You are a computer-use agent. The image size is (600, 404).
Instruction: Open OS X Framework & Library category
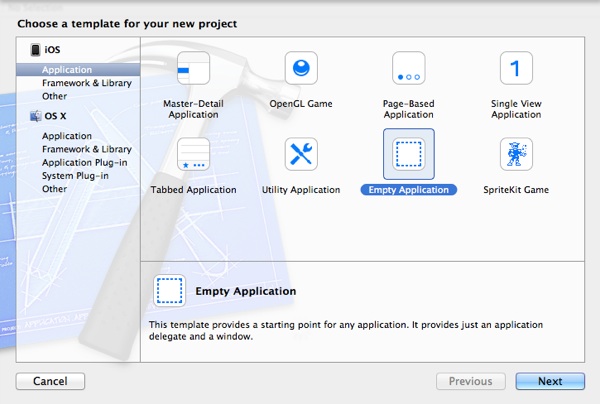tap(85, 149)
